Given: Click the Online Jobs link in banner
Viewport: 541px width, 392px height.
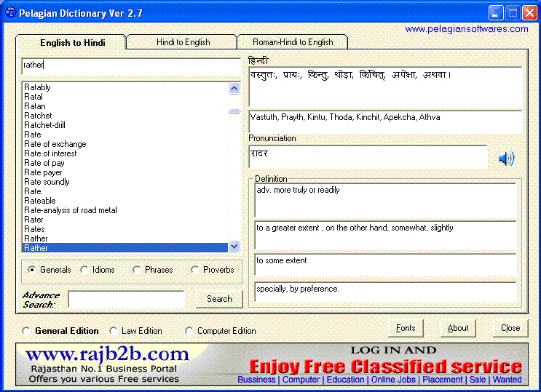Looking at the screenshot, I should click(394, 380).
